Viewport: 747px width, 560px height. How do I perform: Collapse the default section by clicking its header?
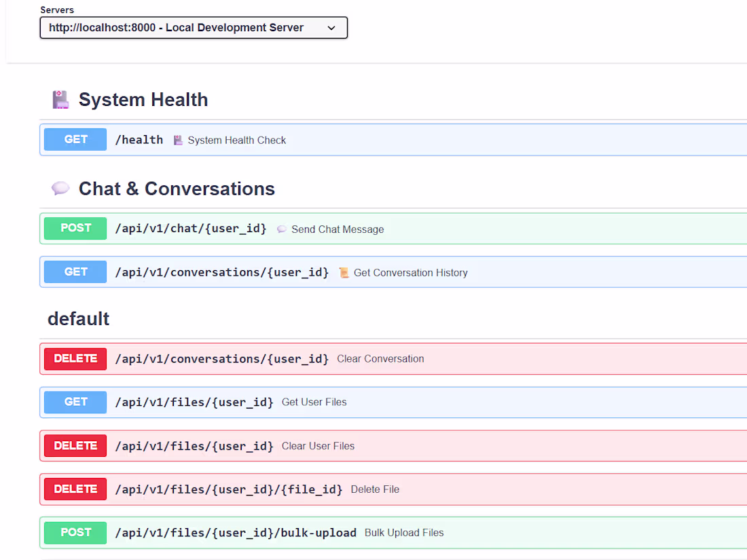pyautogui.click(x=78, y=318)
